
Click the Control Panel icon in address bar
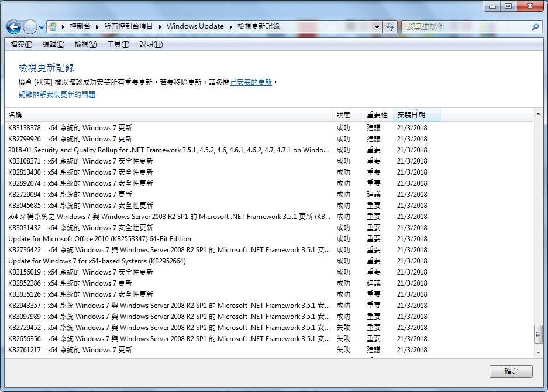coord(53,26)
